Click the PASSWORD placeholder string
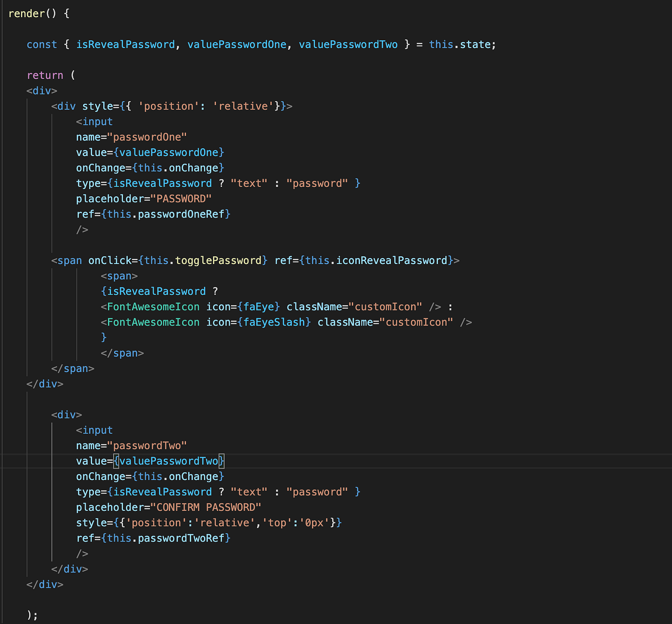This screenshot has width=672, height=624. coord(181,198)
